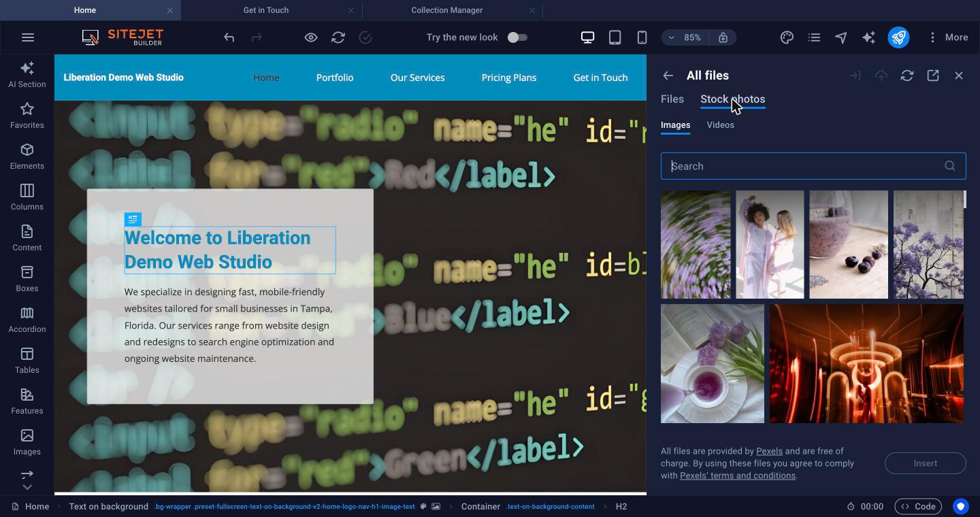The width and height of the screenshot is (980, 517).
Task: Reload the file list
Action: [907, 76]
